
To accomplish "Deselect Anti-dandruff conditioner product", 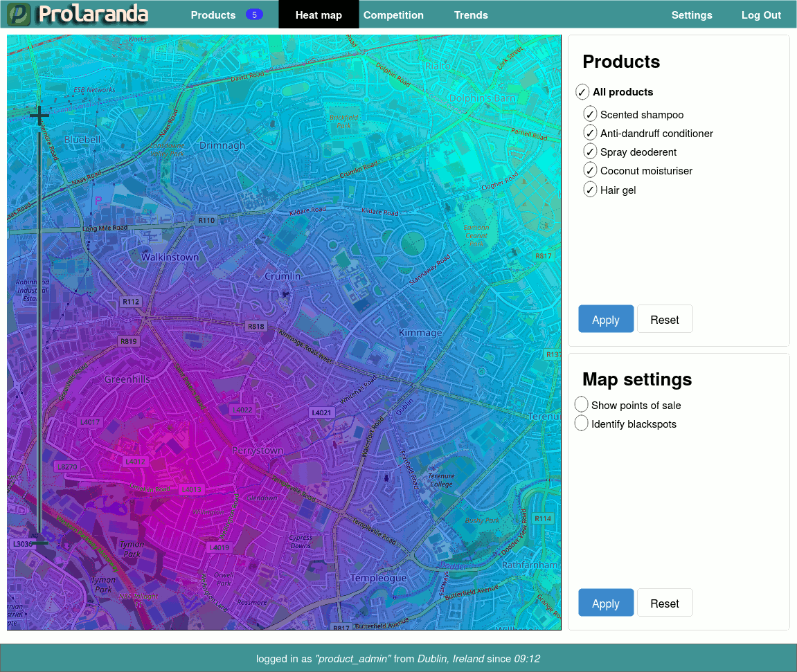I will (x=590, y=133).
